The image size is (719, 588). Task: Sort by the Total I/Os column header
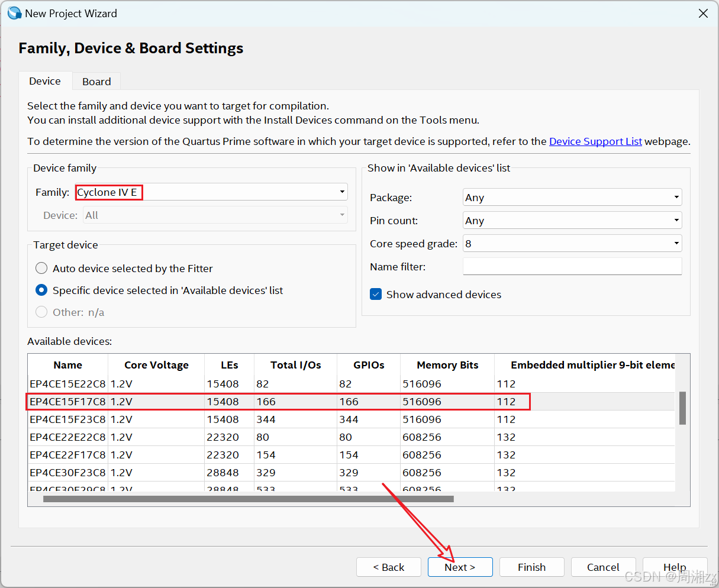[x=296, y=365]
